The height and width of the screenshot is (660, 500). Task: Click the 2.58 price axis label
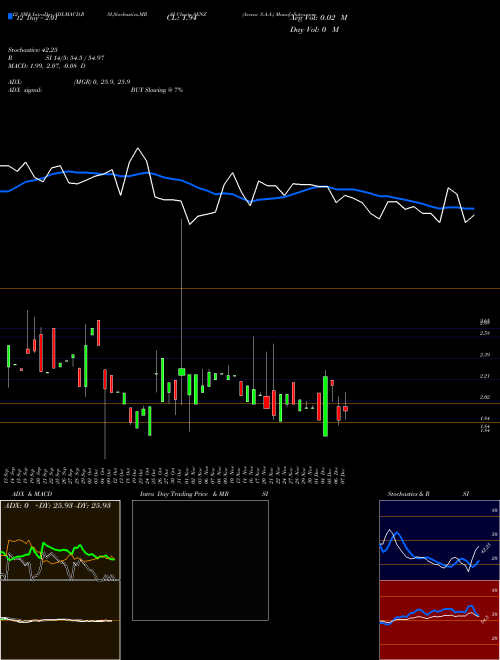(x=484, y=333)
